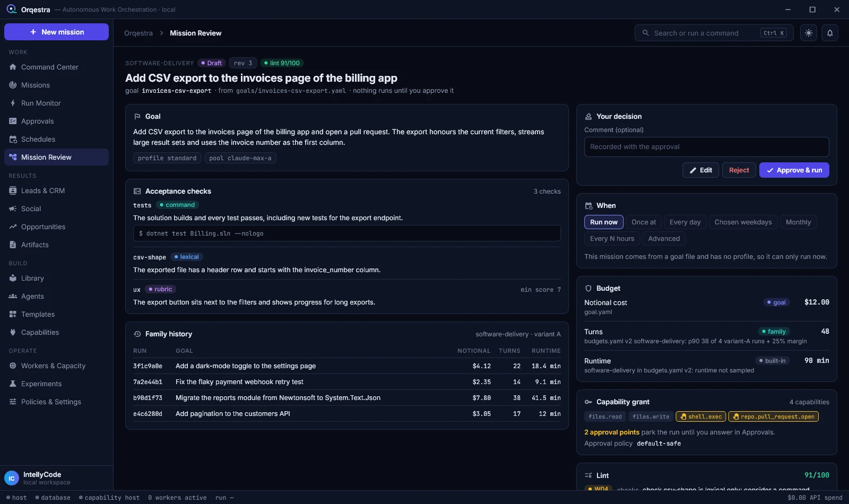Screen dimensions: 849x504
Task: Click the Approve & run button
Action: tap(794, 170)
